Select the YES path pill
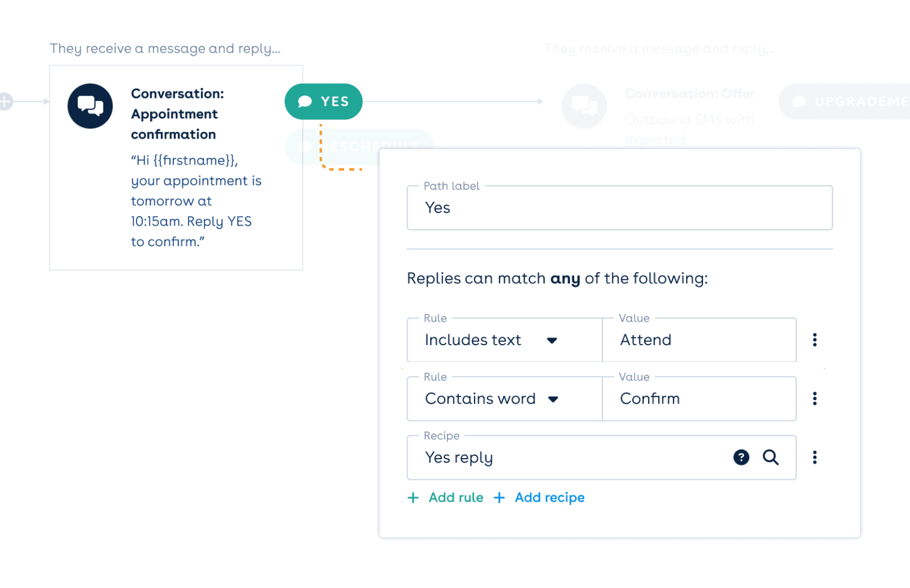Viewport: 910px width, 588px height. (323, 102)
